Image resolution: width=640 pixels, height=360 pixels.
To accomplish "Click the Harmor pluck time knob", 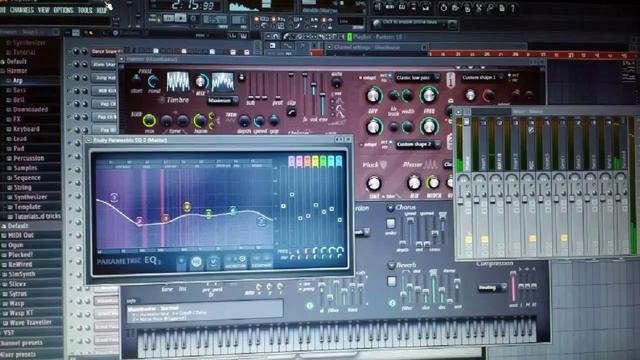I will [x=374, y=184].
